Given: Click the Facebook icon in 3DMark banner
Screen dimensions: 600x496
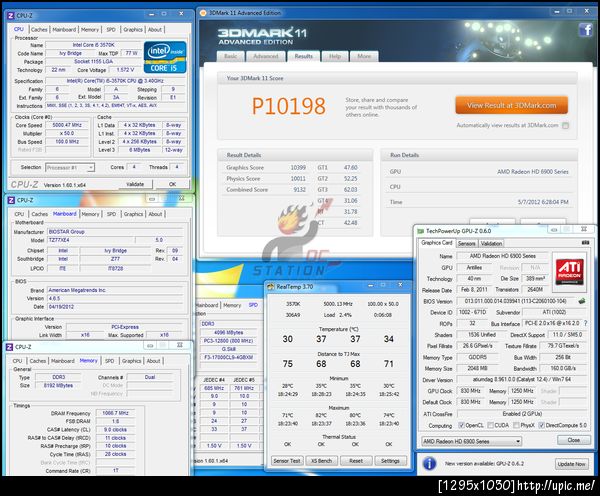Looking at the screenshot, I should coord(585,29).
